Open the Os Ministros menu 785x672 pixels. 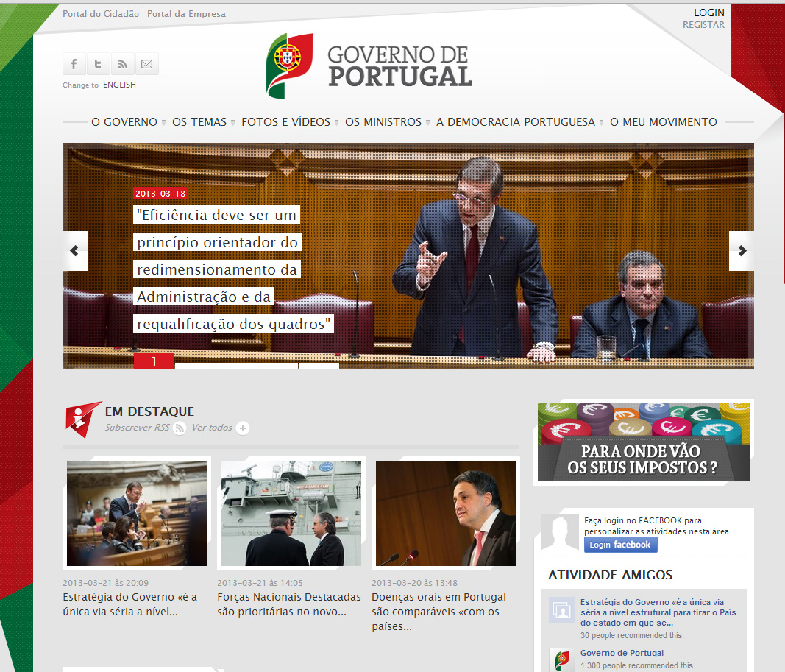383,122
